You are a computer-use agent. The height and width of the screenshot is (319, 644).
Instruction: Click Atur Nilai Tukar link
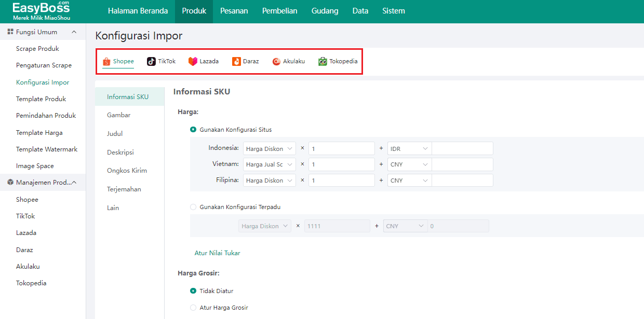217,253
